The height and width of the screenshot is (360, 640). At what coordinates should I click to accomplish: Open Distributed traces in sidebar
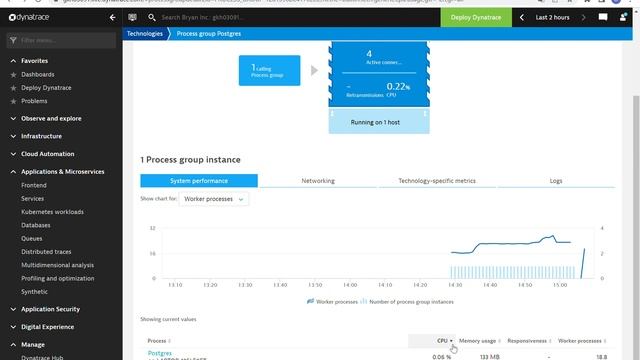tap(46, 252)
